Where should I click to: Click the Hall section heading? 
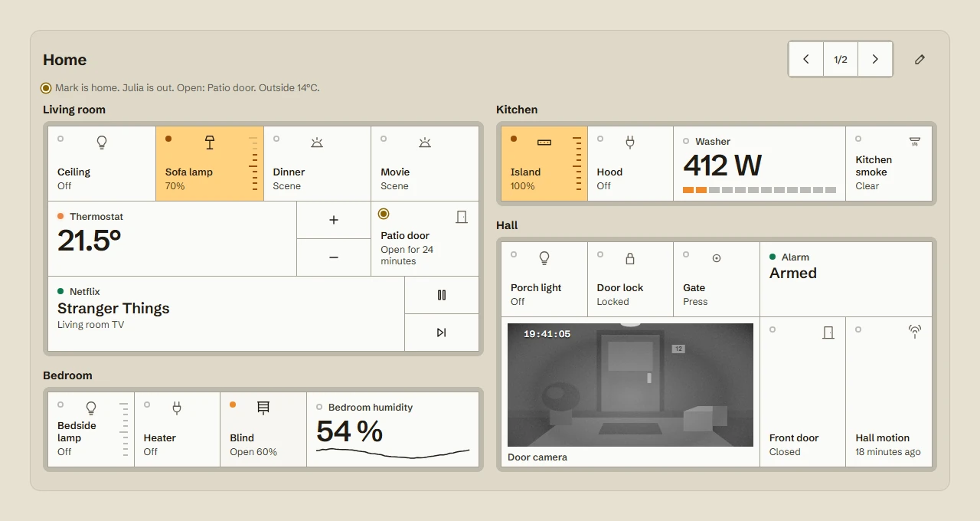click(507, 225)
